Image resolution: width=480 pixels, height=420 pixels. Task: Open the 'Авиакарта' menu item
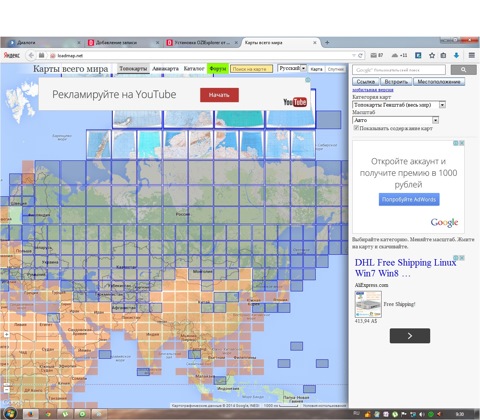[166, 69]
